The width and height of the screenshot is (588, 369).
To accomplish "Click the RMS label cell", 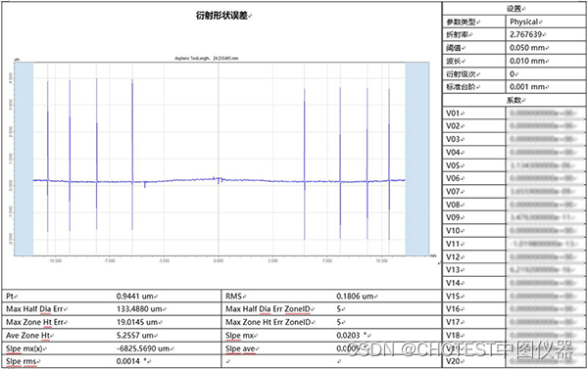I will pos(235,296).
